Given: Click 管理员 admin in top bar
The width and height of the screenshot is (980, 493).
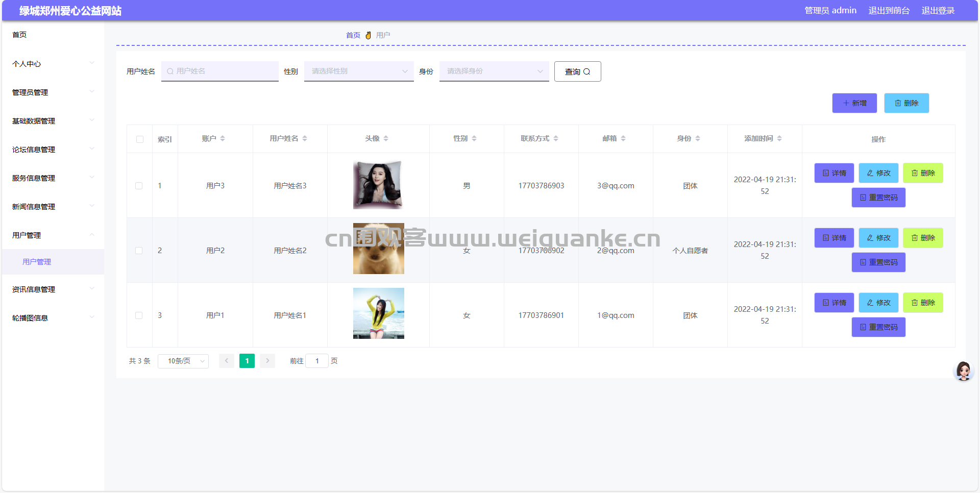Looking at the screenshot, I should click(x=830, y=11).
